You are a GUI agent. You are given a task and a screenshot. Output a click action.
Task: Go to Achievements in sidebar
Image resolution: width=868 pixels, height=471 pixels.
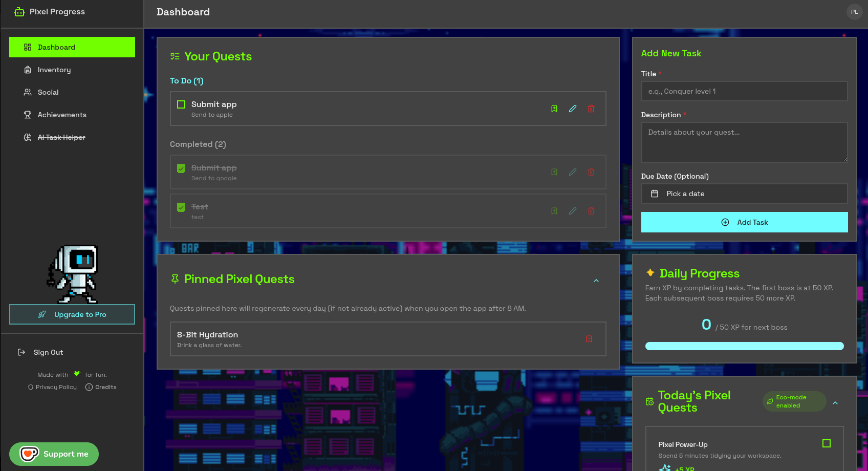pos(62,115)
